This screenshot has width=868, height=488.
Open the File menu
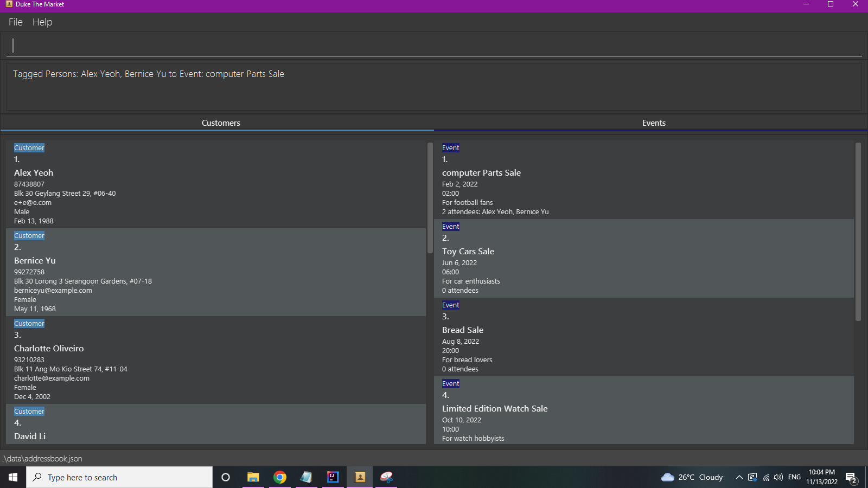coord(15,22)
